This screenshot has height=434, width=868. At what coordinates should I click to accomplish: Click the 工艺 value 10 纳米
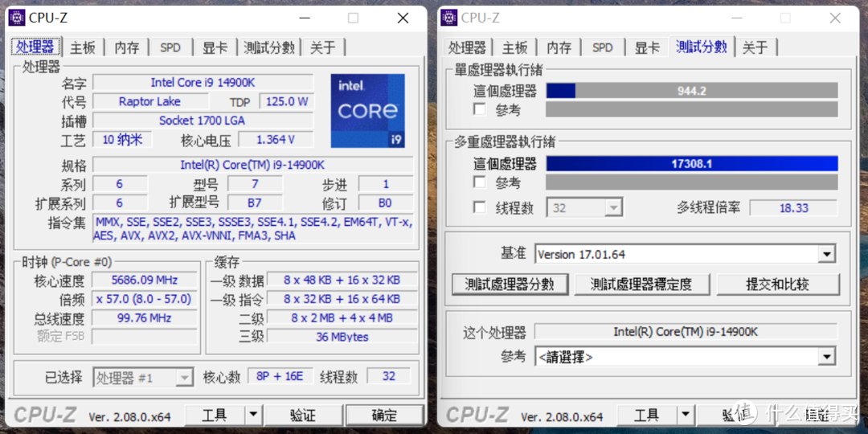tap(122, 140)
